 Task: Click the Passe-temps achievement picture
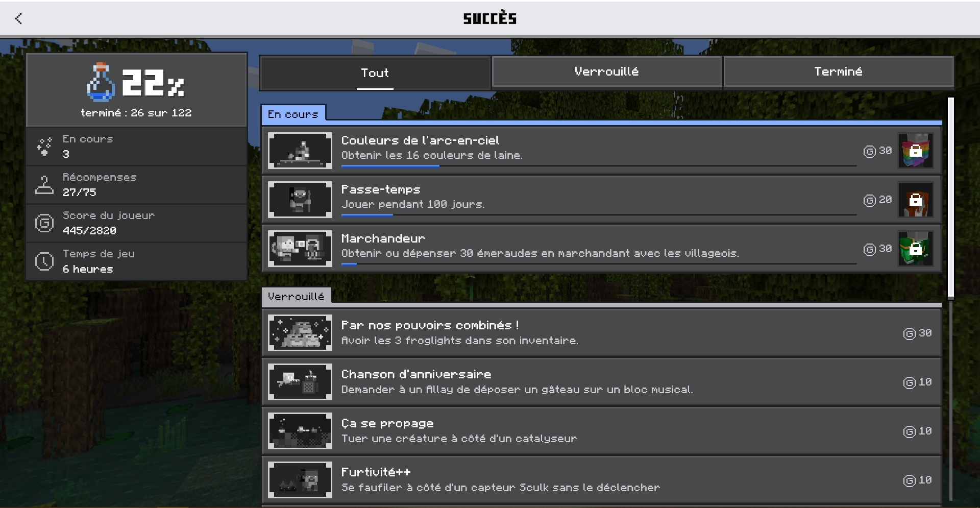coord(300,200)
